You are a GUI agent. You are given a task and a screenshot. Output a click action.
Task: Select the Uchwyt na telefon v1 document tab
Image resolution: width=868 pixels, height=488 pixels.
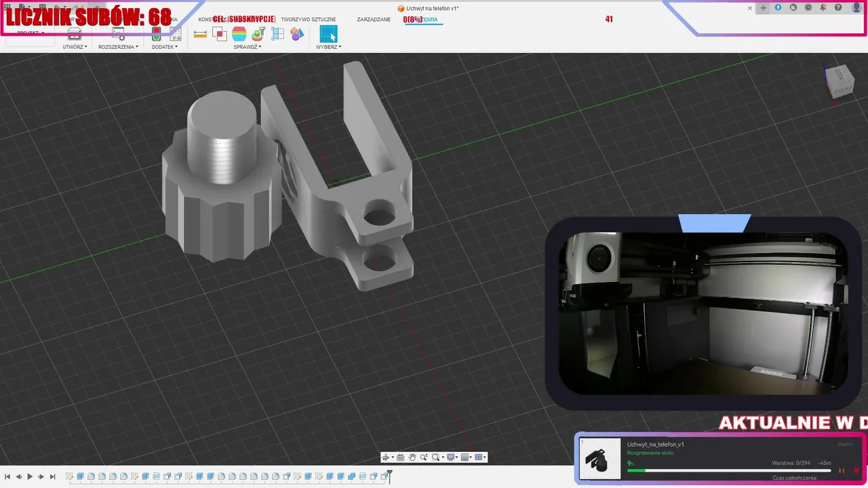pos(428,8)
